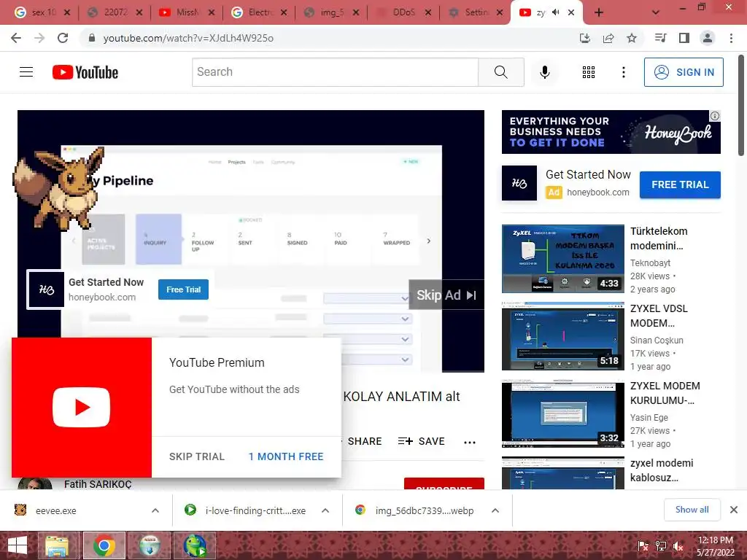
Task: Open ZYXEL MODEM KURULUMU video thumbnail
Action: tap(562, 413)
